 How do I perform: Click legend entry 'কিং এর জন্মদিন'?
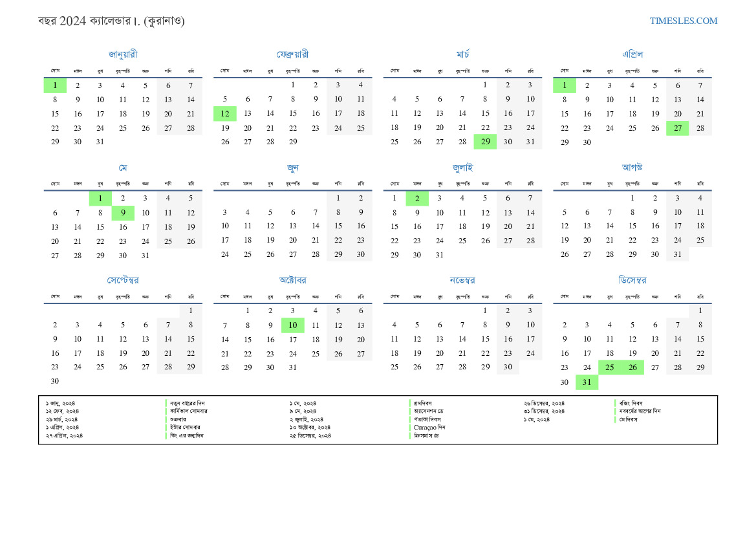187,435
